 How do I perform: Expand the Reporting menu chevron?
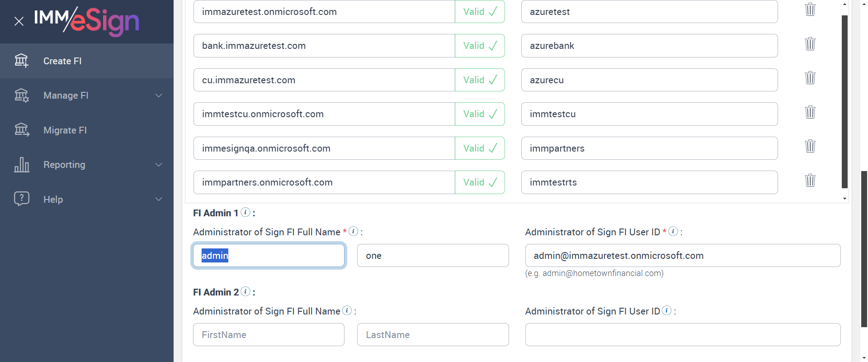click(159, 165)
